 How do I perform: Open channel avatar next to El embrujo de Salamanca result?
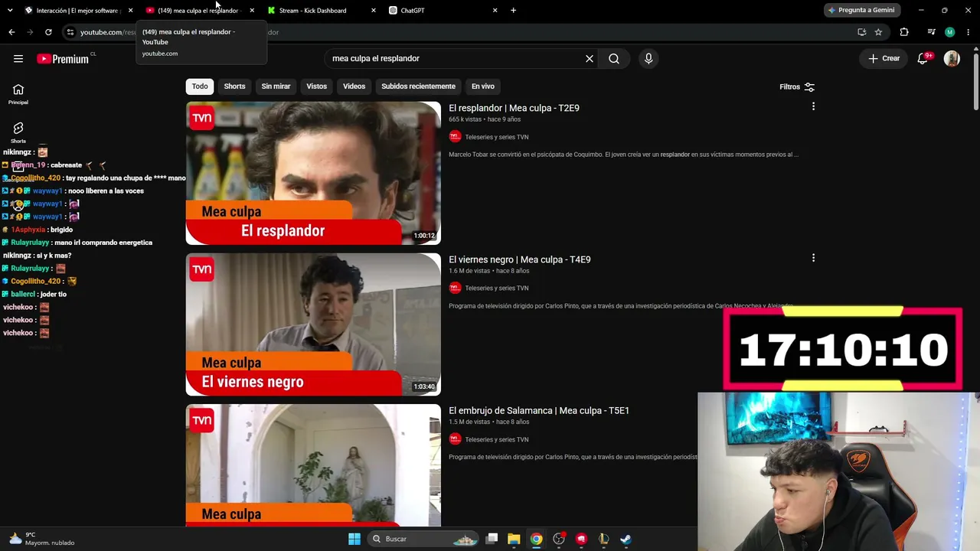pos(455,439)
